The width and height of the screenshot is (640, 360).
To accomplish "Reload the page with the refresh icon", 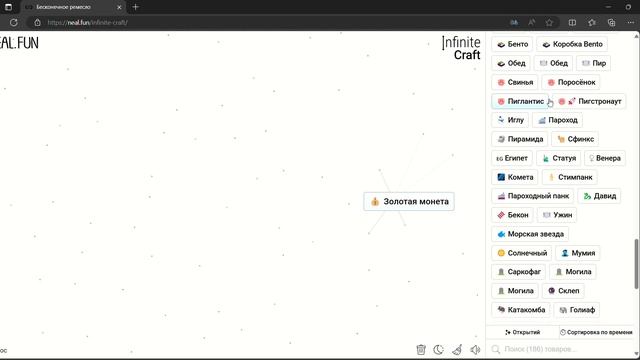I will coord(13,22).
